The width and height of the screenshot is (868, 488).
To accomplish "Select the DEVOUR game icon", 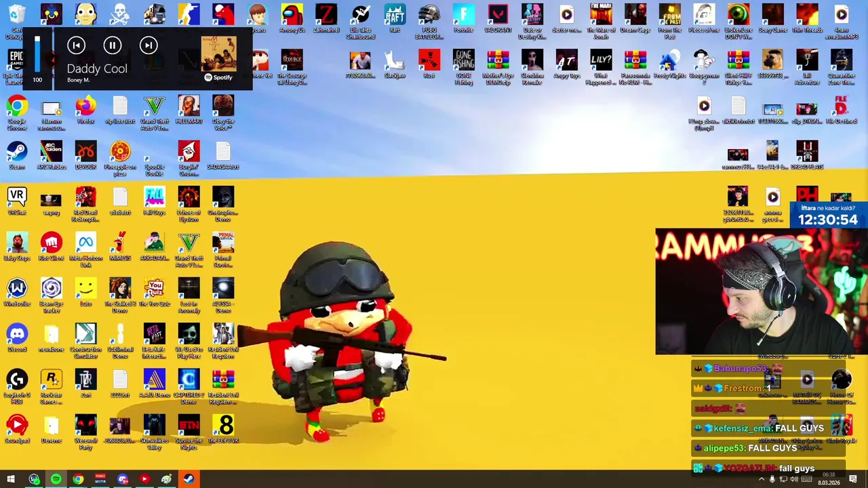I will click(85, 155).
